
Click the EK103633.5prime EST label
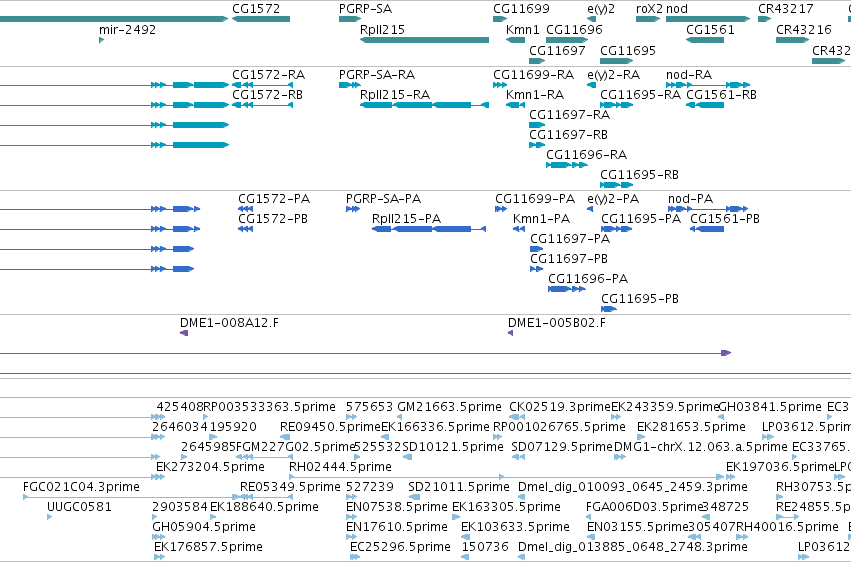[515, 527]
